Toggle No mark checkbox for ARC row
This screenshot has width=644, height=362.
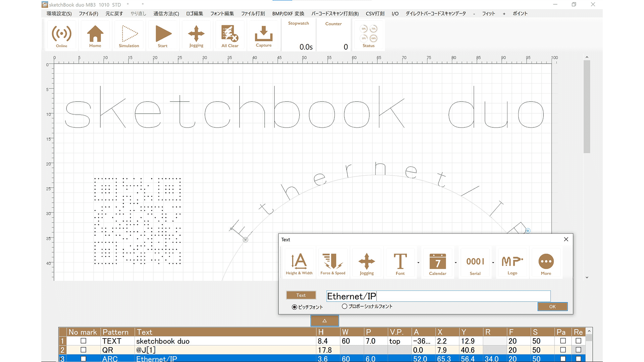[84, 359]
